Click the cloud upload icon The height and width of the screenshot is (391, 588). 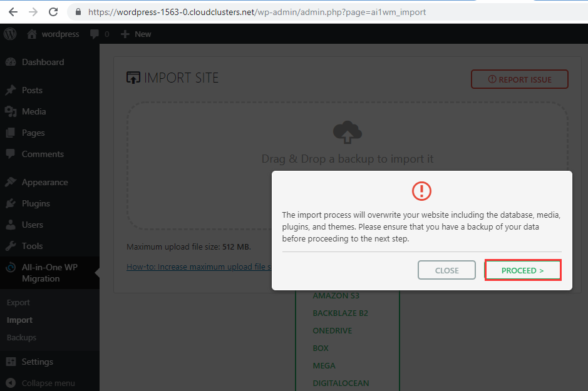(x=348, y=132)
